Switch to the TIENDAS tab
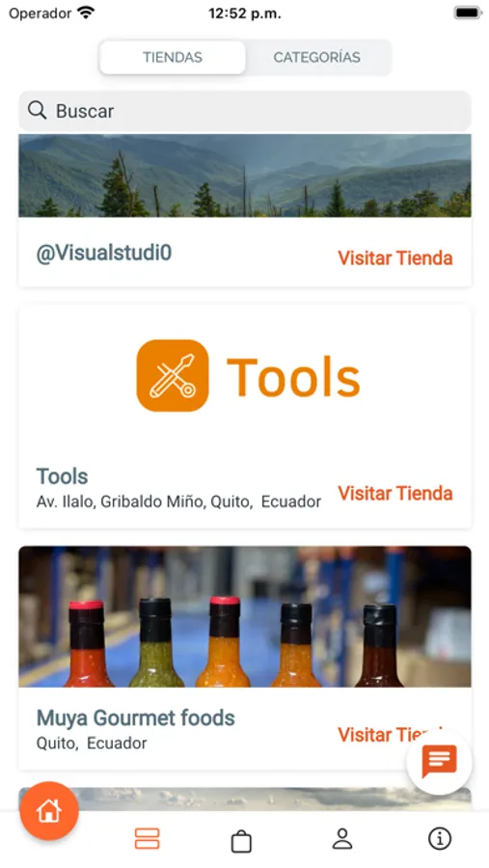The height and width of the screenshot is (868, 489). pos(173,57)
